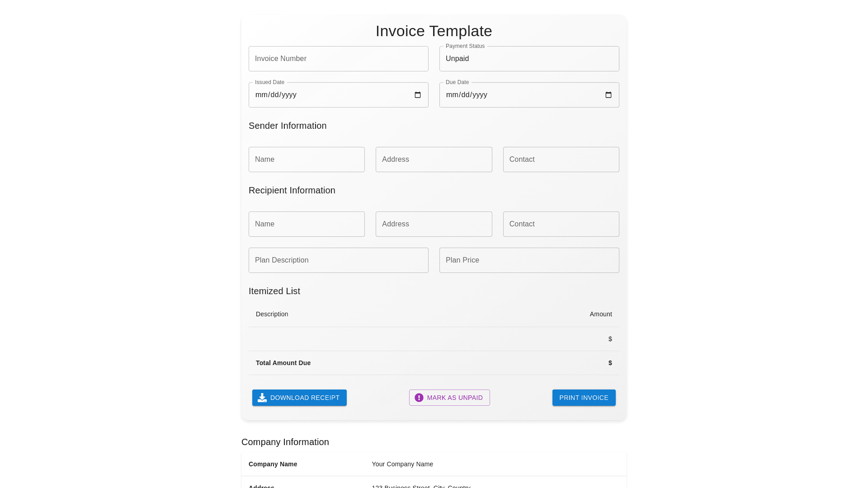Click the Sender Contact input field

click(x=561, y=160)
